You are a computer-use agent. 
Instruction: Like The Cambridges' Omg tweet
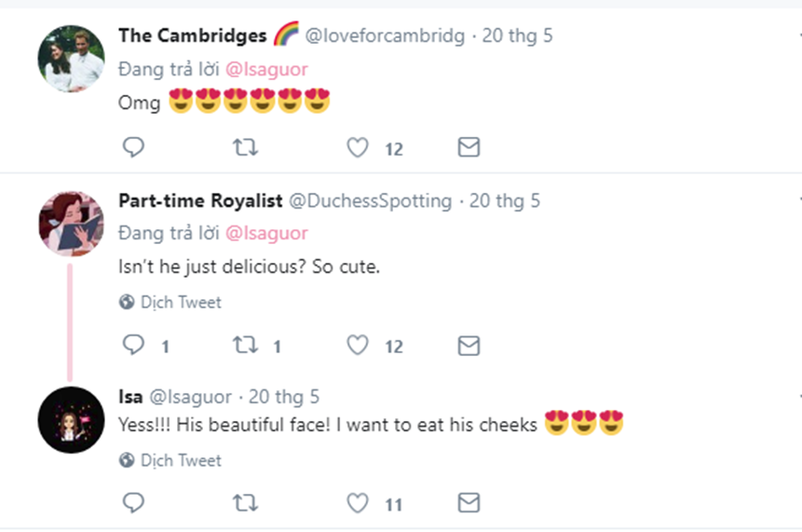click(x=358, y=147)
